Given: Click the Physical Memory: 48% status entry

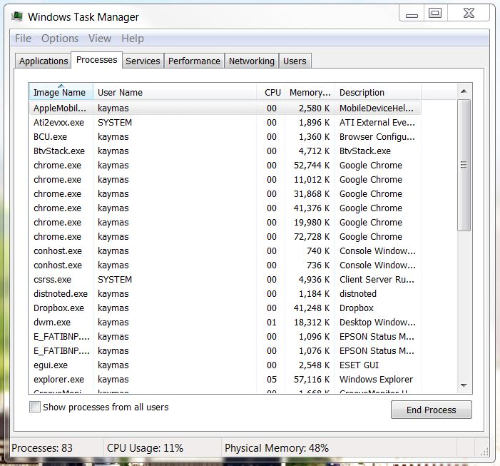Looking at the screenshot, I should pyautogui.click(x=276, y=448).
